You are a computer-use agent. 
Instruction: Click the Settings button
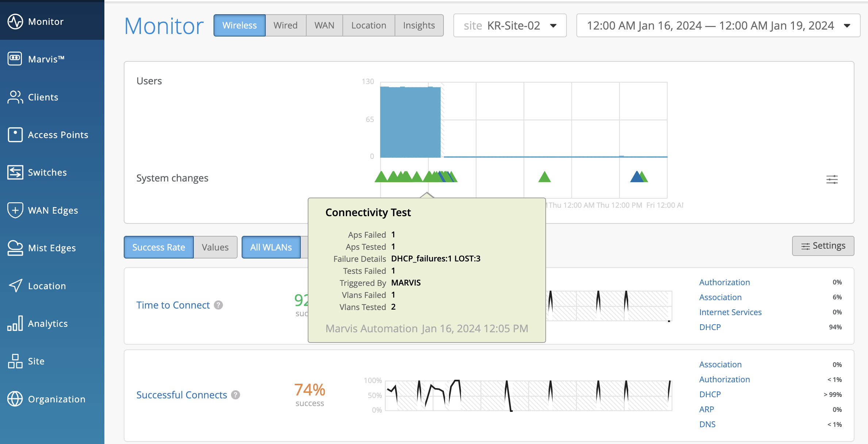point(823,246)
